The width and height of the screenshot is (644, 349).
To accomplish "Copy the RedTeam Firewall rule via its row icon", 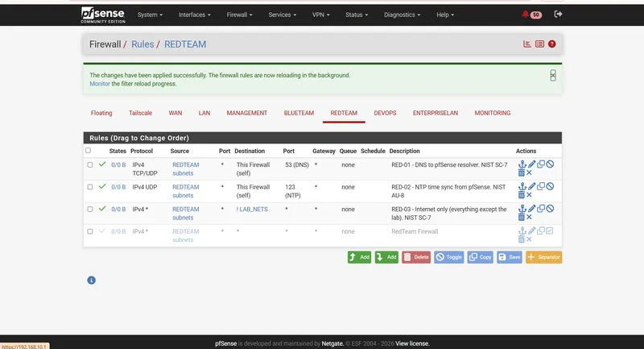I will point(541,231).
